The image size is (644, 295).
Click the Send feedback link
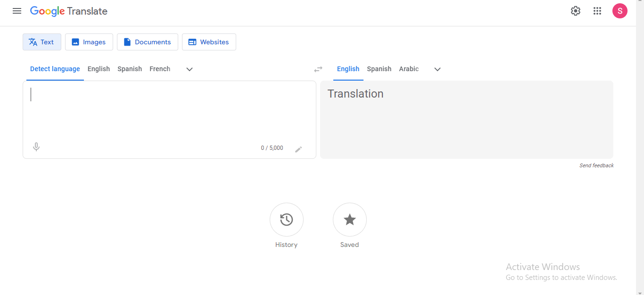(x=596, y=165)
